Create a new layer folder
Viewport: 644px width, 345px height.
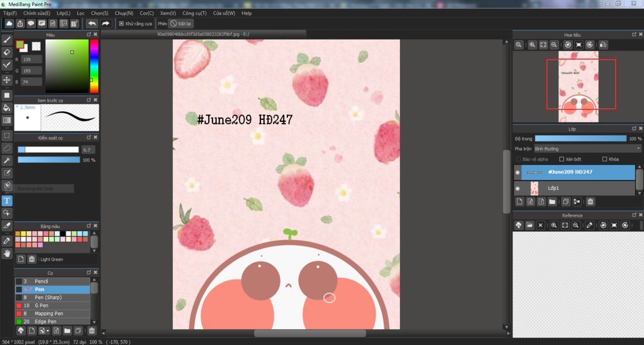[x=552, y=202]
